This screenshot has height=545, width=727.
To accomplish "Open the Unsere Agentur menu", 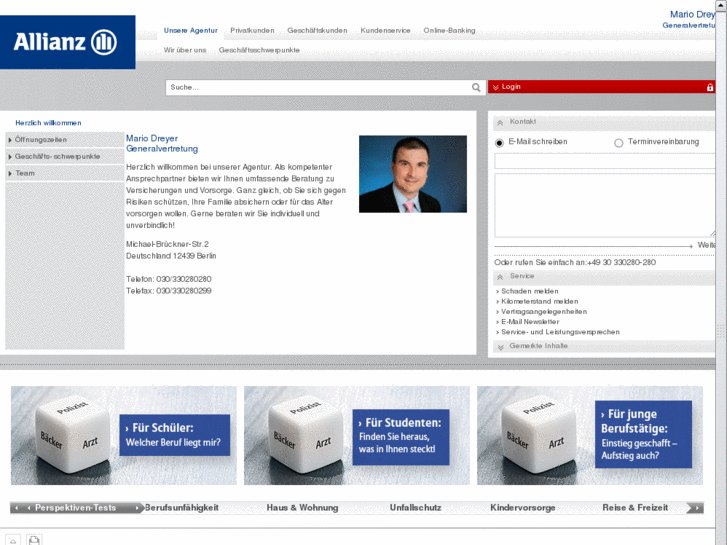I will (x=191, y=30).
